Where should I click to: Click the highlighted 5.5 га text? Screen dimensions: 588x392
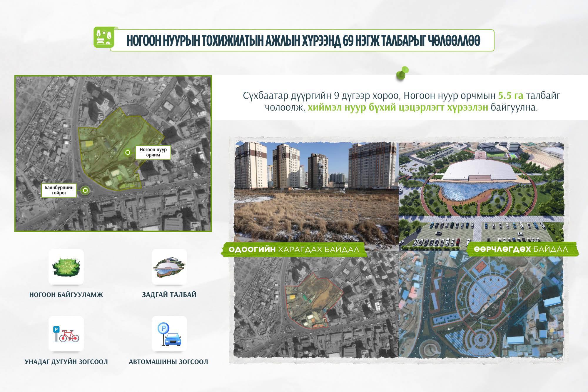click(x=510, y=96)
